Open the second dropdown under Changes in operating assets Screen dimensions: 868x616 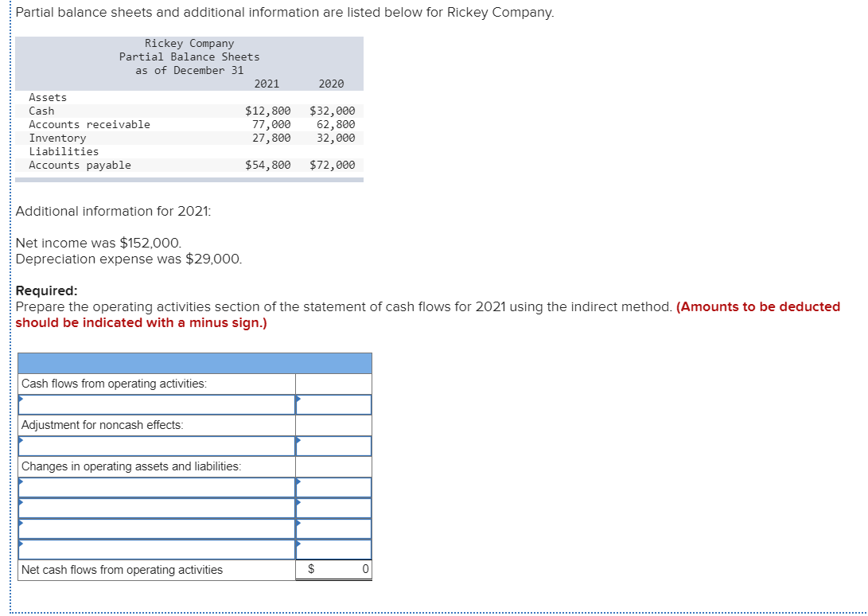click(x=155, y=508)
